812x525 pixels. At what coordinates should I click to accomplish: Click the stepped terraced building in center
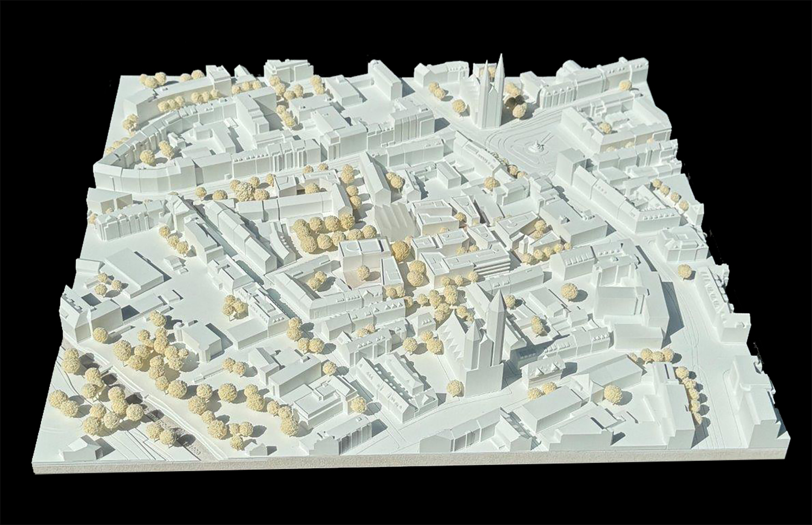492,266
